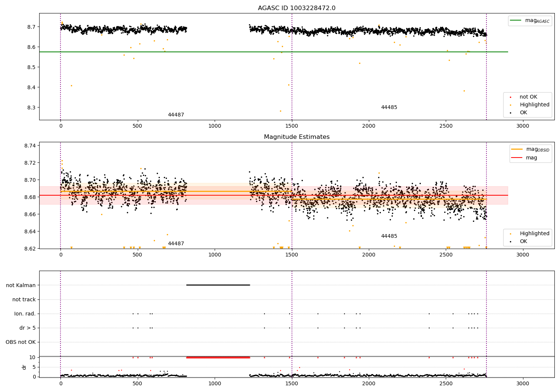Select the 1000 x-tick under Magnitude Estimates plot
This screenshot has height=392, width=560.
[215, 255]
